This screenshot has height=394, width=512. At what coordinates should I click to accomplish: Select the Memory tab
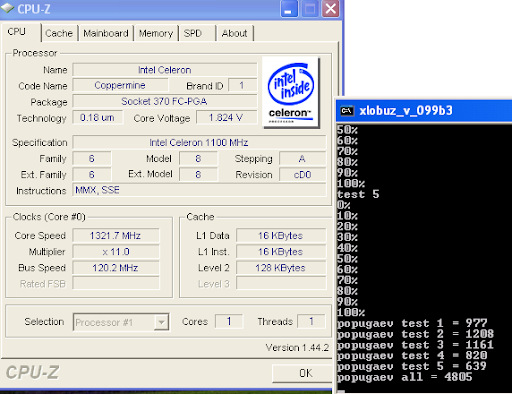point(156,33)
